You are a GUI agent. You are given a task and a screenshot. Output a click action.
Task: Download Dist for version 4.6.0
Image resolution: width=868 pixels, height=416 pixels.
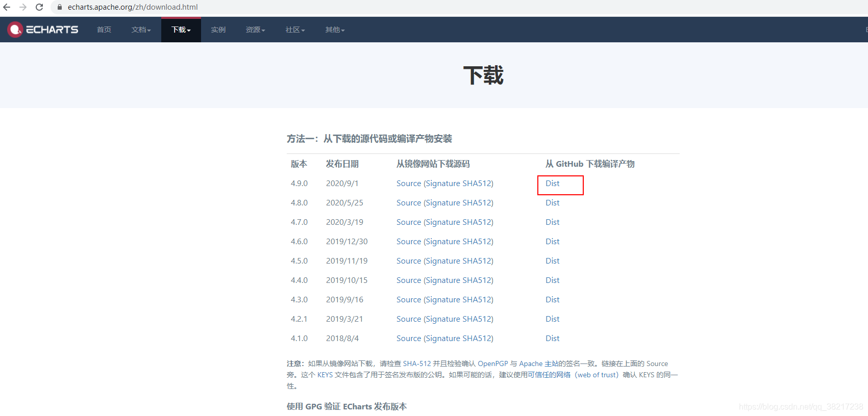point(552,242)
